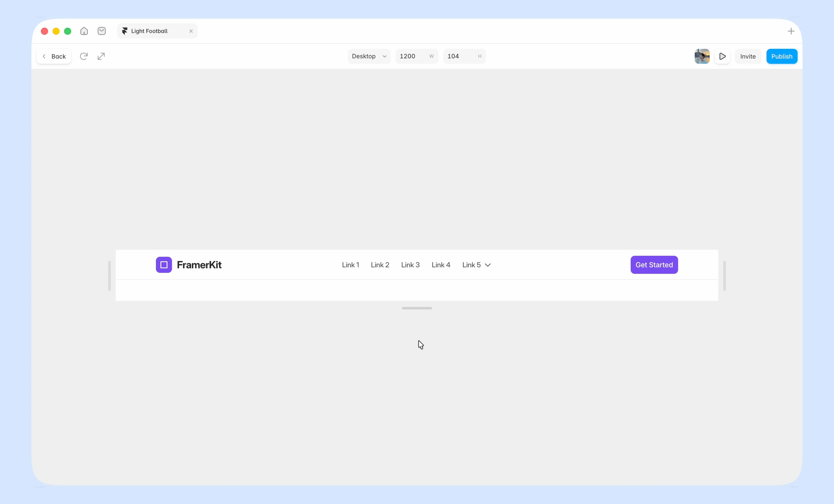Grab the bottom preview resize handle
This screenshot has width=834, height=504.
pyautogui.click(x=417, y=308)
